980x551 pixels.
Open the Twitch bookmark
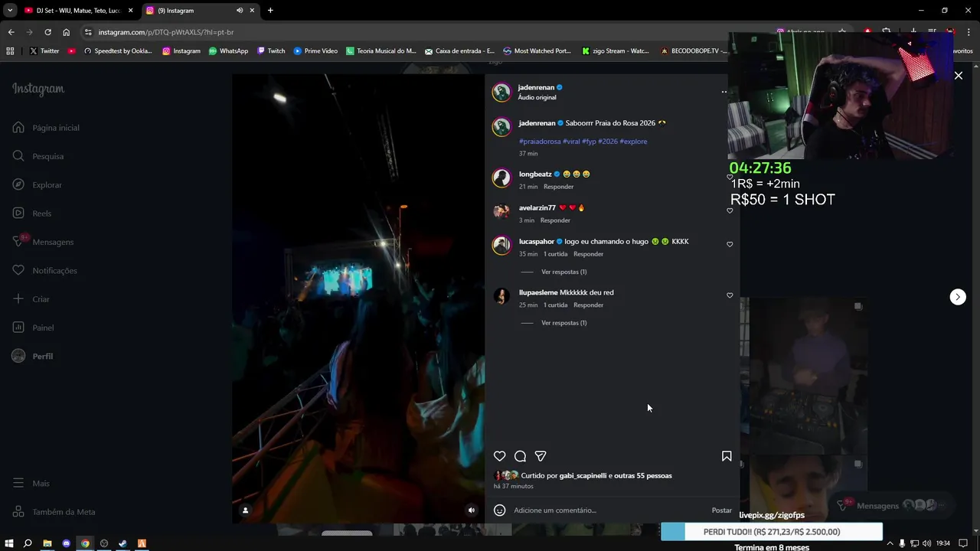[x=271, y=51]
